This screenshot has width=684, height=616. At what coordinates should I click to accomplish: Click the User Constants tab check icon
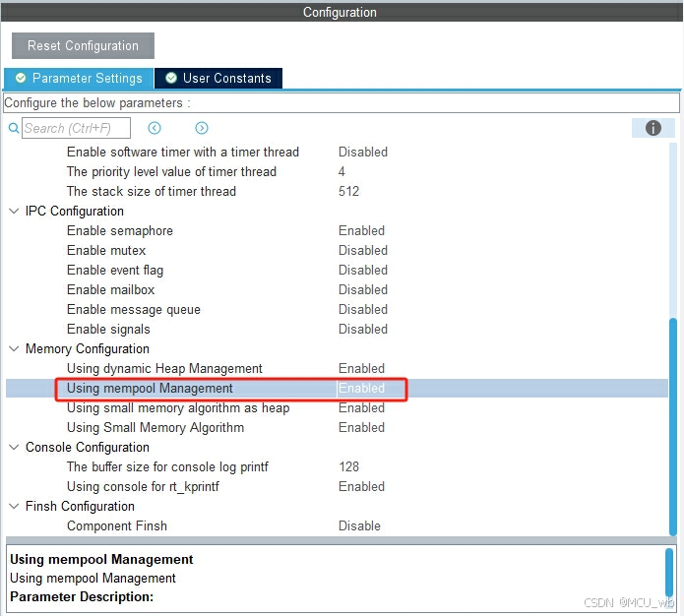pos(171,78)
